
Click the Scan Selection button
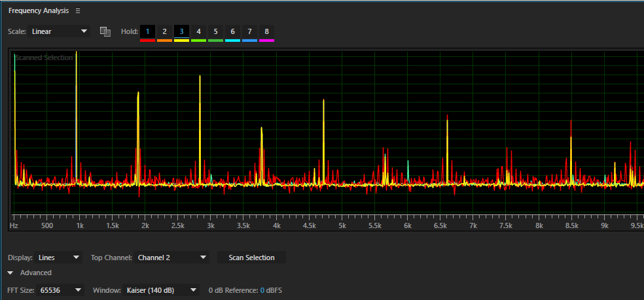[251, 258]
